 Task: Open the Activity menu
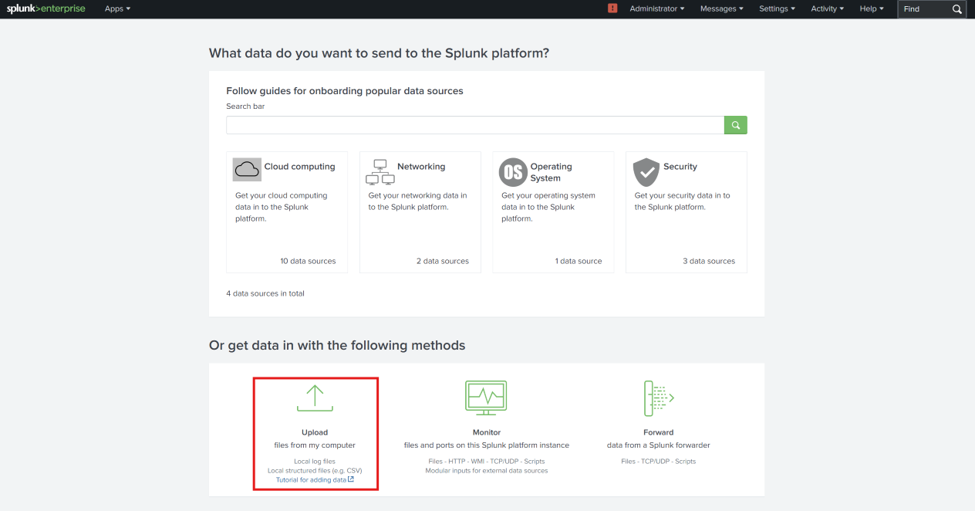827,9
